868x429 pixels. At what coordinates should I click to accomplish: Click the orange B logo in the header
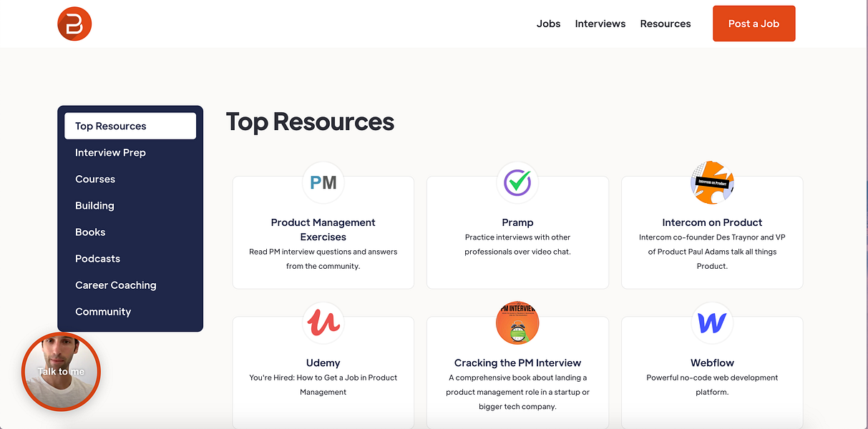click(74, 24)
